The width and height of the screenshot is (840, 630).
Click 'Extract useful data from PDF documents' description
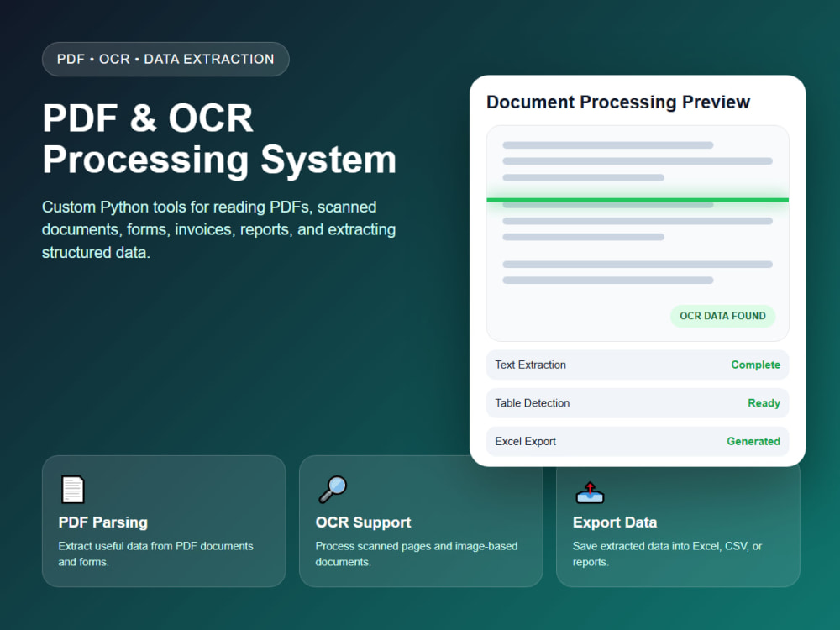155,554
